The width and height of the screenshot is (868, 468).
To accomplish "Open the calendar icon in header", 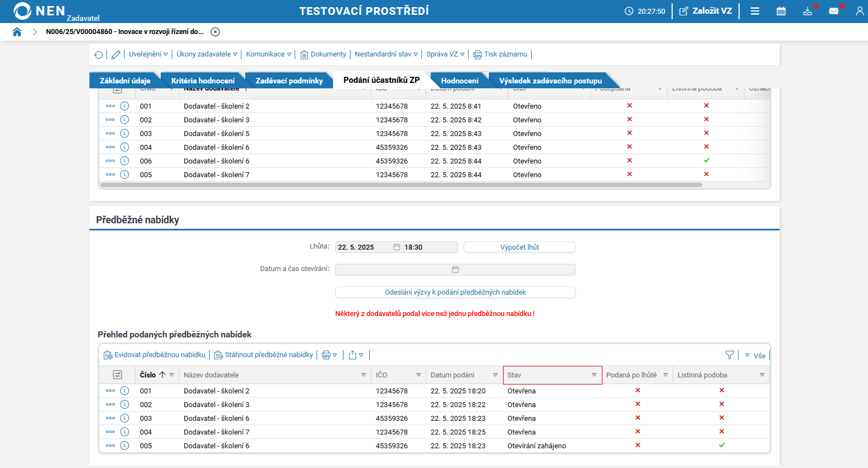I will [781, 11].
